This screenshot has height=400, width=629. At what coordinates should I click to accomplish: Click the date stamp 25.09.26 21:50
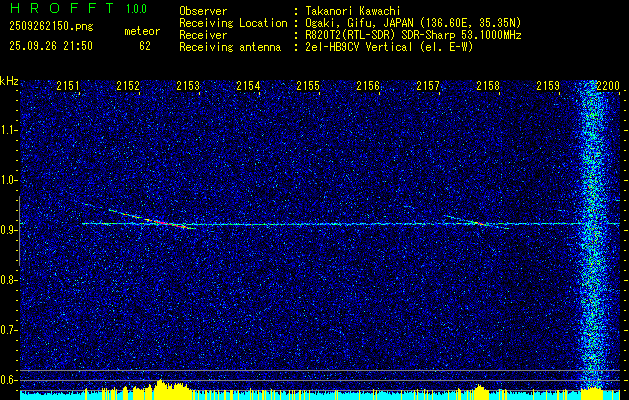tap(51, 45)
